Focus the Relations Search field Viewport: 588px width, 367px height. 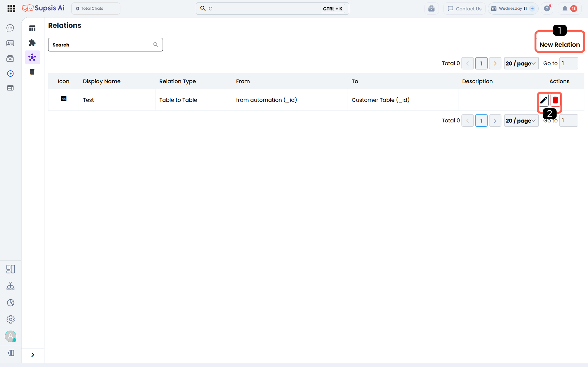[x=105, y=45]
